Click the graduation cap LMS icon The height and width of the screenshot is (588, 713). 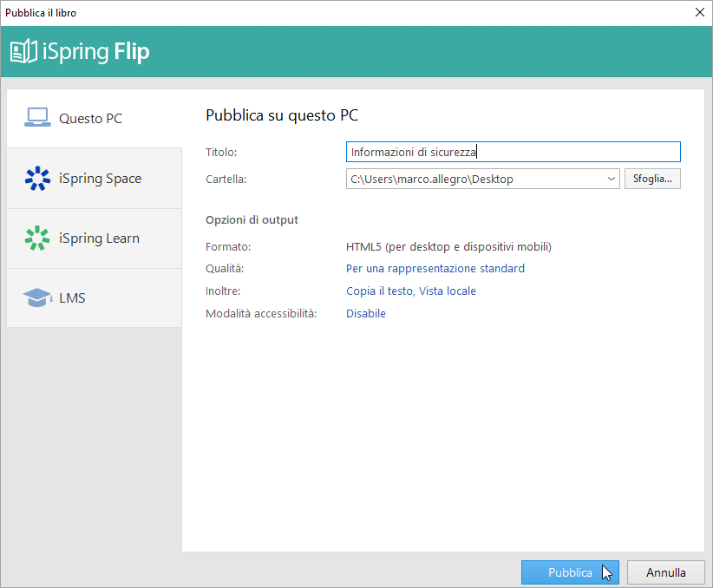(37, 298)
